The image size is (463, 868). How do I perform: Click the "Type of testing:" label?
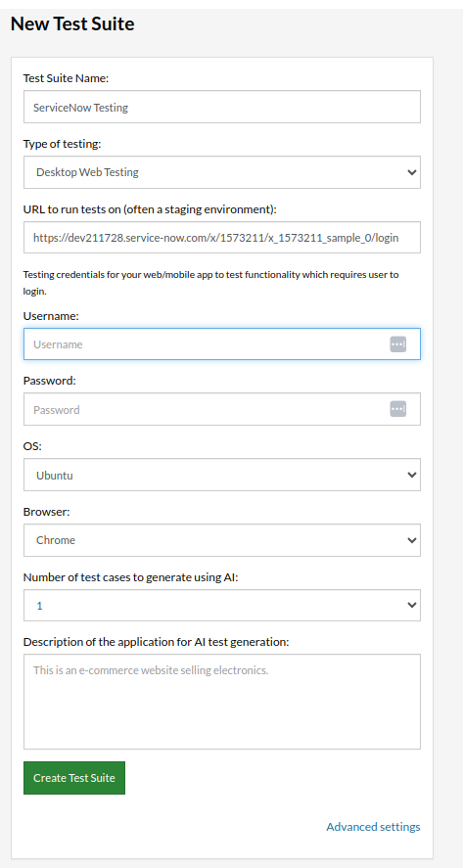[62, 144]
